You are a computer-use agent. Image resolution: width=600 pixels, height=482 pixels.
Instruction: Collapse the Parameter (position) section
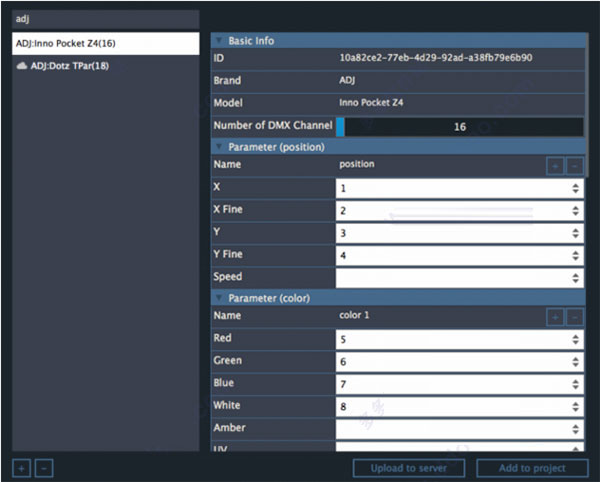point(219,147)
